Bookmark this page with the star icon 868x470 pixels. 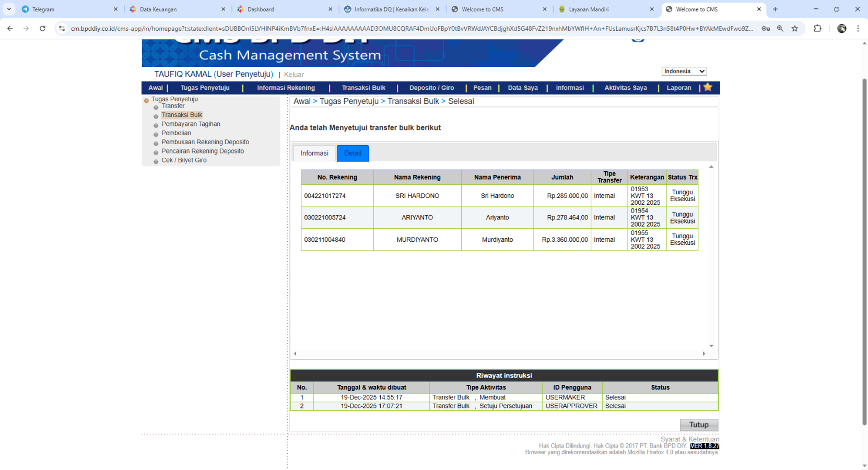(x=794, y=29)
